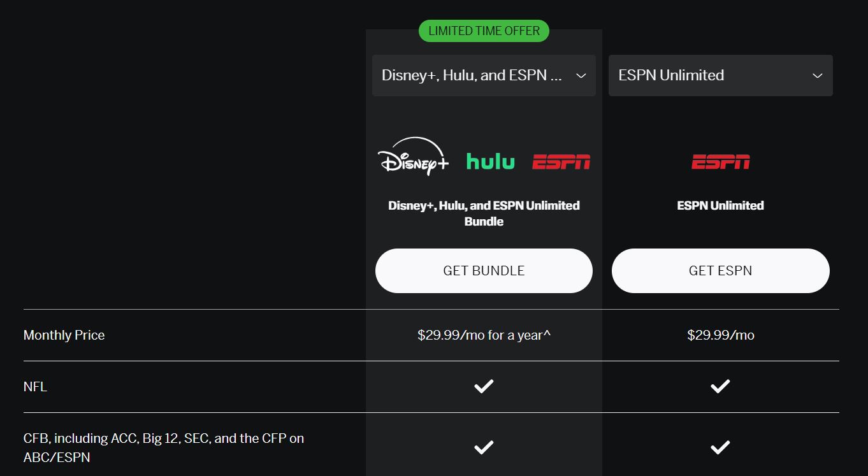This screenshot has height=476, width=868.
Task: Click the GET BUNDLE button
Action: point(484,270)
